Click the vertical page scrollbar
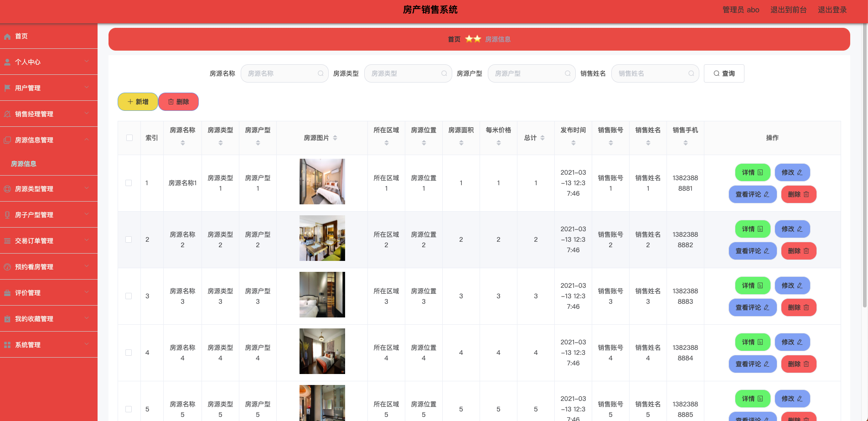Viewport: 868px width, 421px height. (865, 164)
